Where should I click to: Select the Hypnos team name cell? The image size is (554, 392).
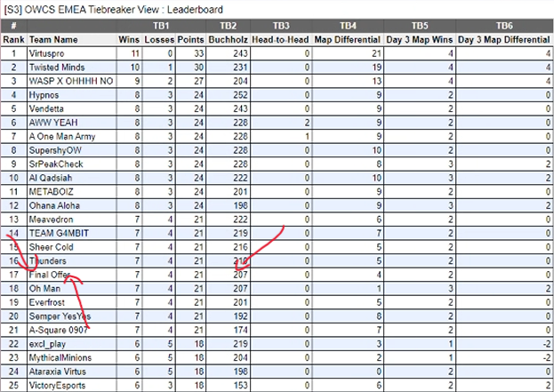72,95
